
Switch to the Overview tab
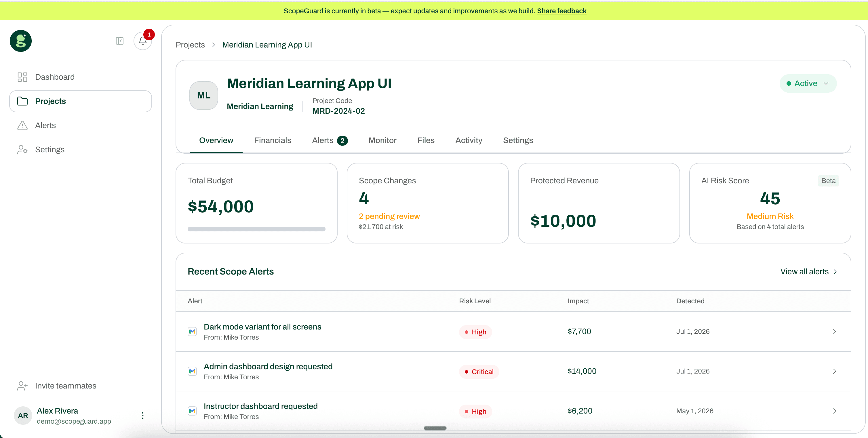(x=216, y=140)
